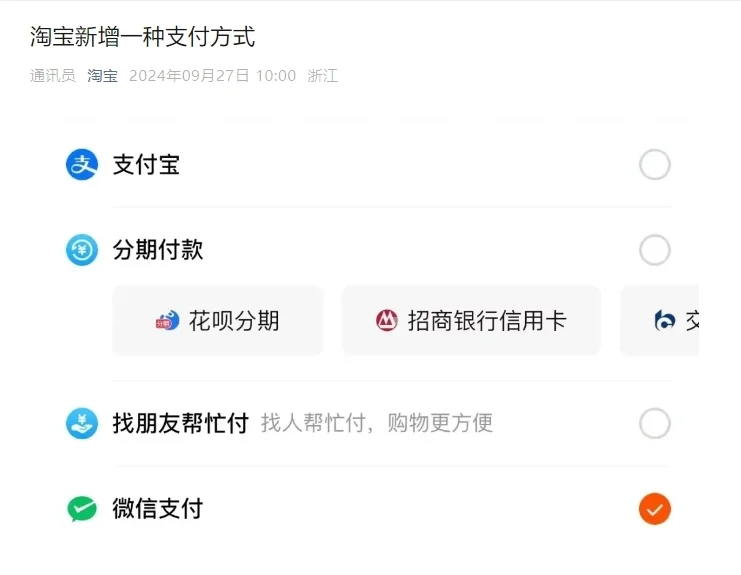Choose the 花呗分期 option card
Image resolution: width=741 pixels, height=575 pixels.
pyautogui.click(x=218, y=320)
